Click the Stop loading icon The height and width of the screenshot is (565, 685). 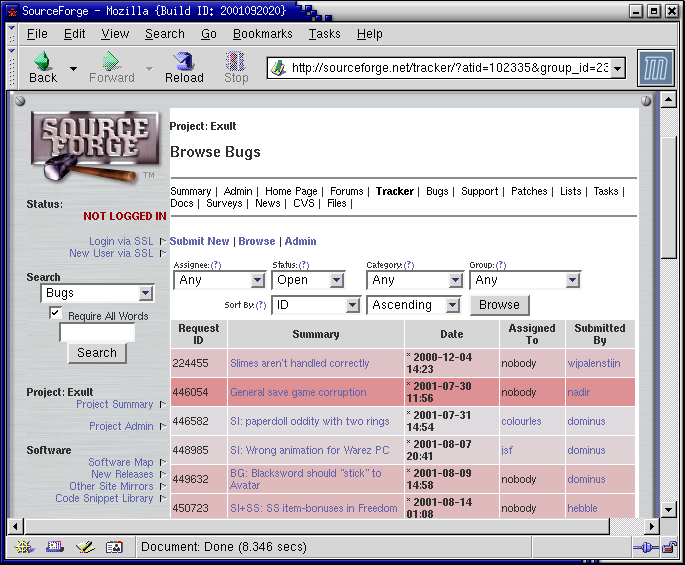click(235, 61)
